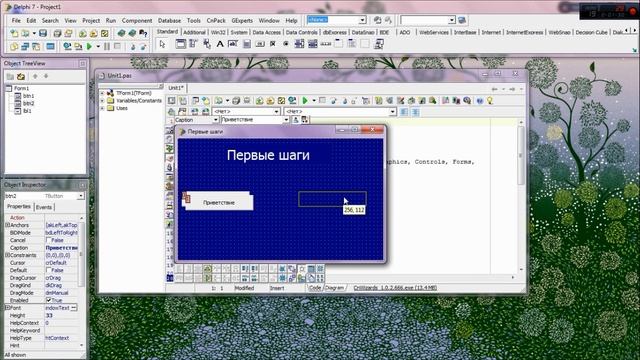
Task: Select Form1 in Object TreeView
Action: [21, 88]
